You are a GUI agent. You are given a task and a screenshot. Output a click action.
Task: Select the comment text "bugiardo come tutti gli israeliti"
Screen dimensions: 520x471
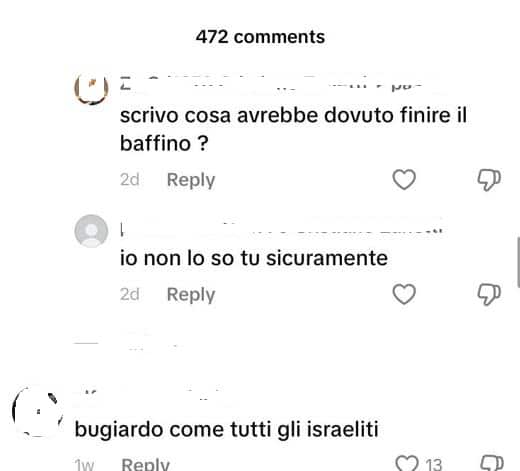click(x=227, y=429)
